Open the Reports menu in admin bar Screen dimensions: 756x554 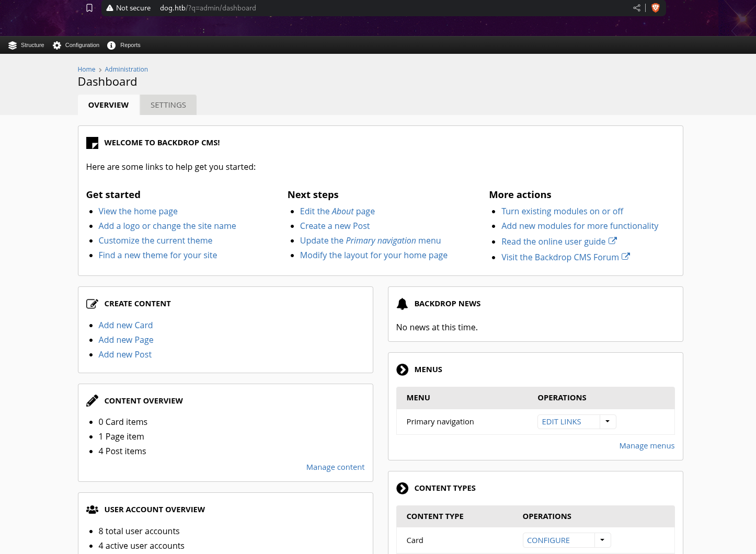tap(124, 45)
